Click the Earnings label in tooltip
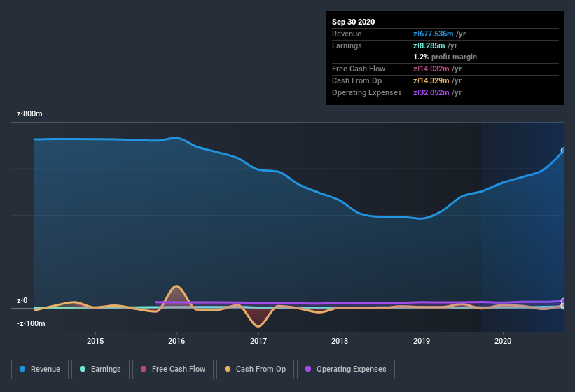 (347, 45)
